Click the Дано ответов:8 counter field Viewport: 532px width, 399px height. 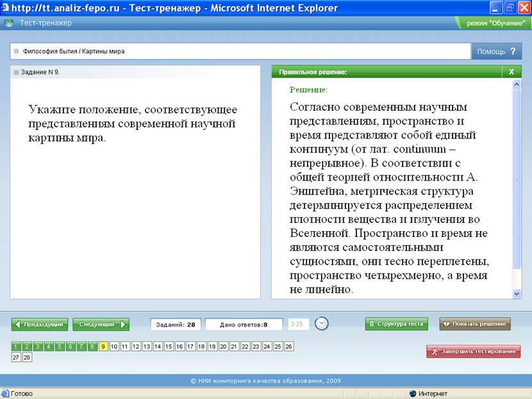(x=244, y=325)
